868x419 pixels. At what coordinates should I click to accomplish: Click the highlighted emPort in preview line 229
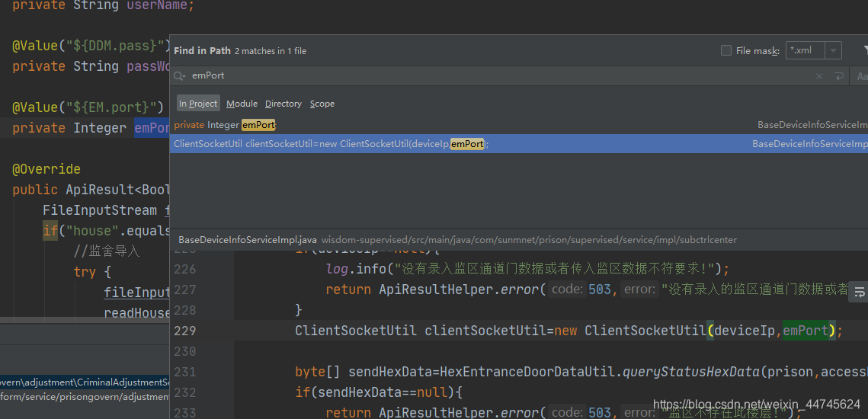[x=805, y=331]
